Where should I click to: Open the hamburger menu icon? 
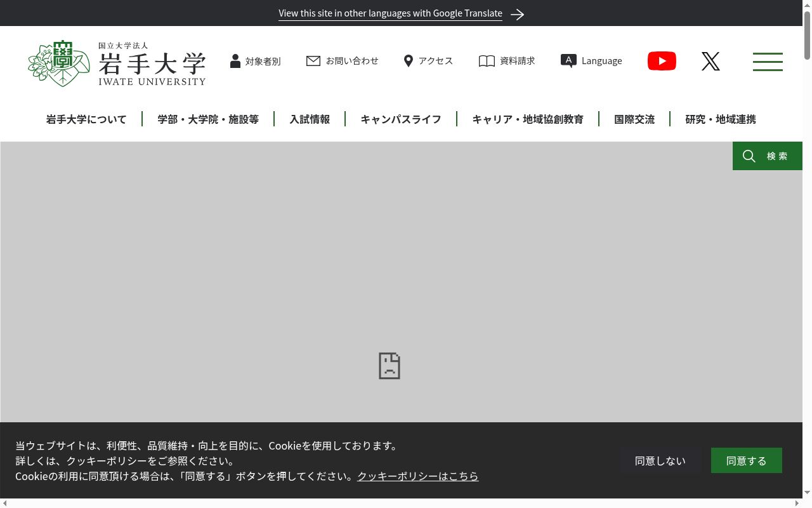768,62
